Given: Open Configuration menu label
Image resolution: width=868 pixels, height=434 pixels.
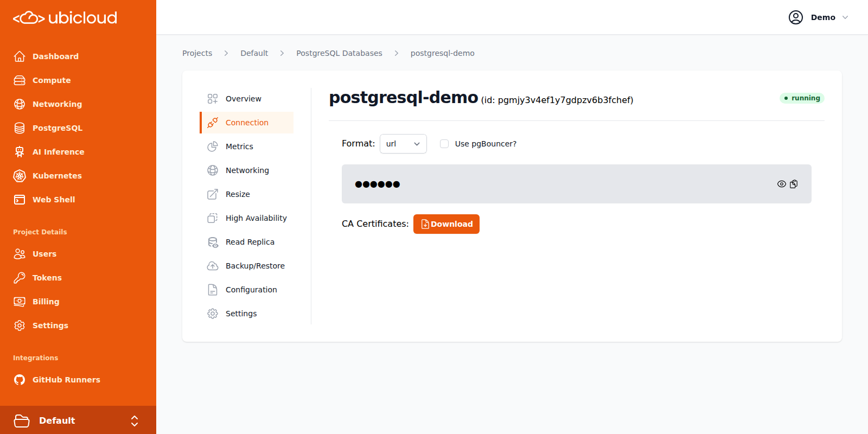Looking at the screenshot, I should click(251, 290).
